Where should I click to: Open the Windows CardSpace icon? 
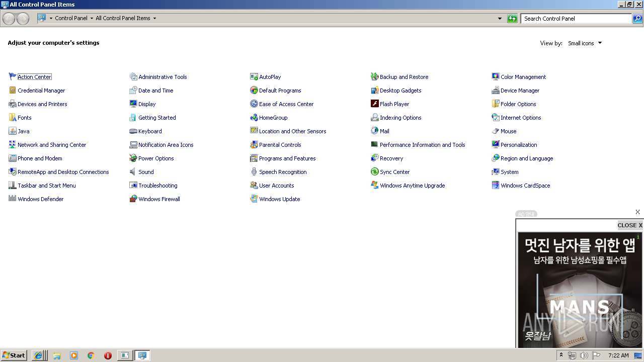[x=496, y=185]
